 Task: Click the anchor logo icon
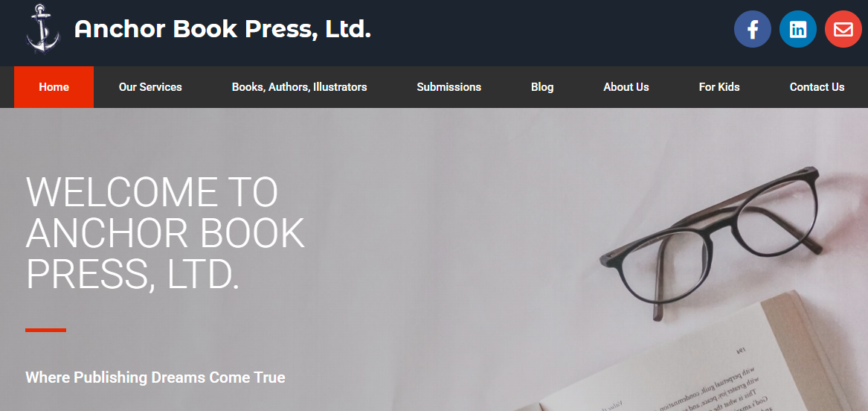[x=42, y=29]
